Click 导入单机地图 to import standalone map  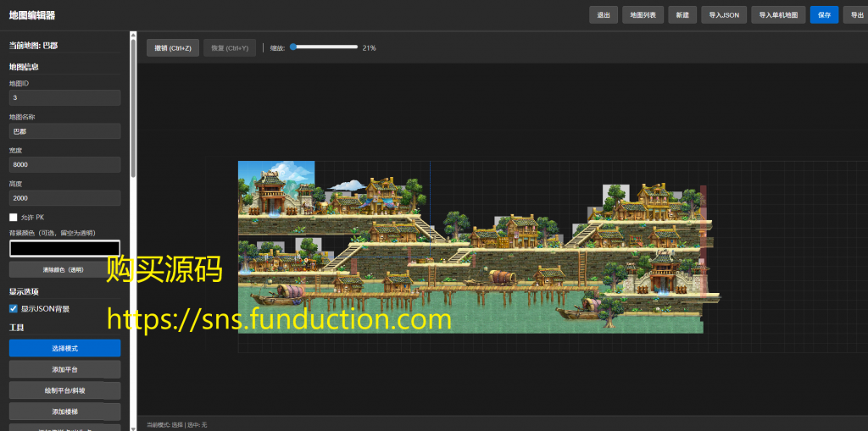click(x=778, y=15)
